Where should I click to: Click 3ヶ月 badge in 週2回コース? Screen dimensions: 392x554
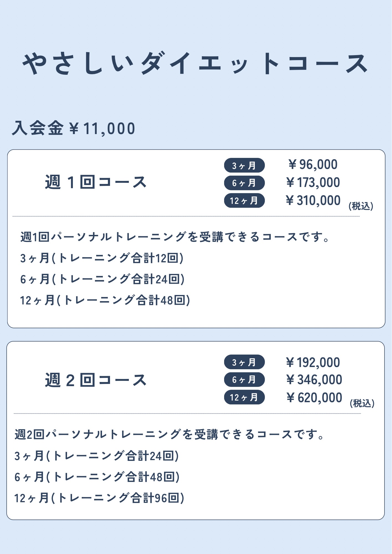point(244,362)
